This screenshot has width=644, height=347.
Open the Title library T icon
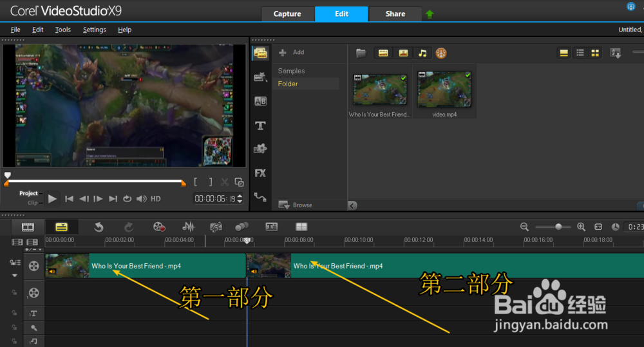coord(260,126)
